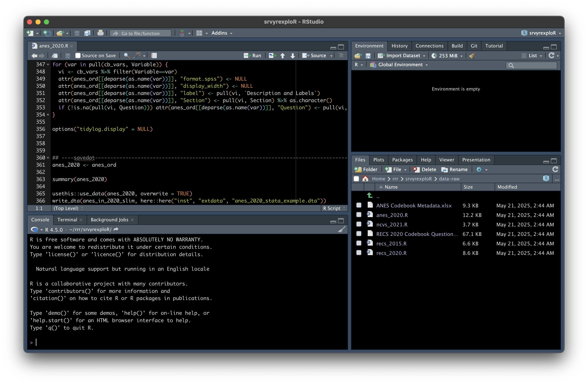The height and width of the screenshot is (384, 588).
Task: Tick the recs_2015.R file checkbox
Action: point(359,243)
